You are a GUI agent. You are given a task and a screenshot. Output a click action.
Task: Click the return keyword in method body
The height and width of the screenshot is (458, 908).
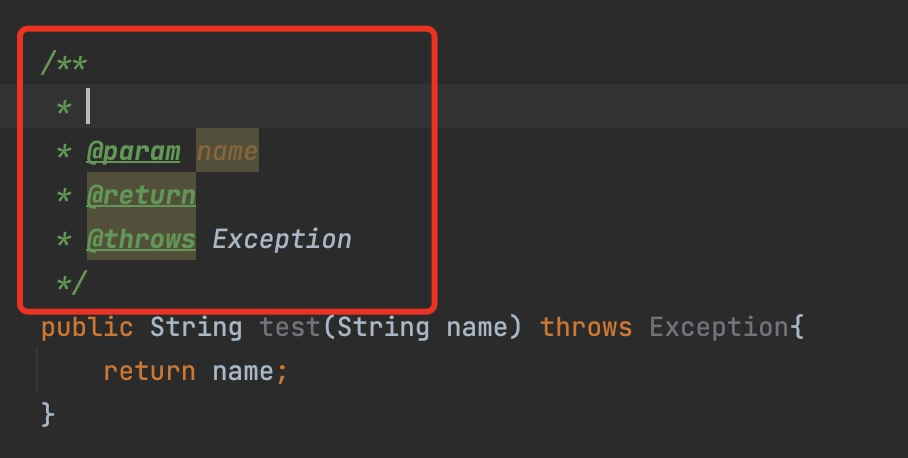coord(149,371)
